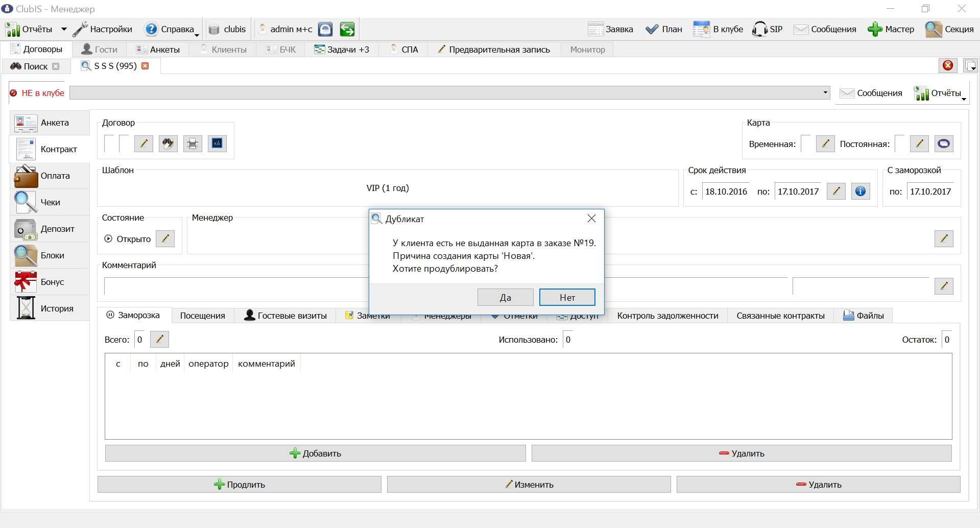
Task: Switch to the Посещения tab
Action: [x=203, y=316]
